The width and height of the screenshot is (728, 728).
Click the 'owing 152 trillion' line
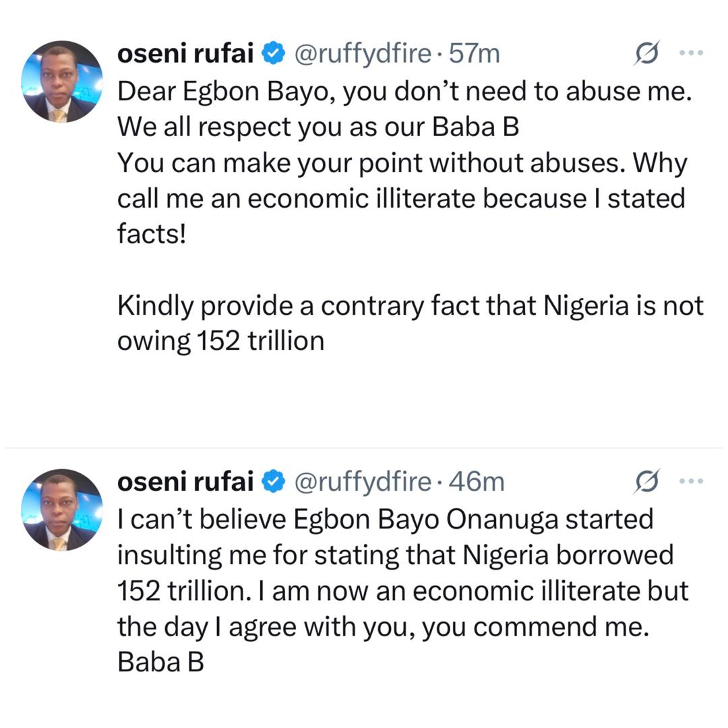(x=220, y=341)
